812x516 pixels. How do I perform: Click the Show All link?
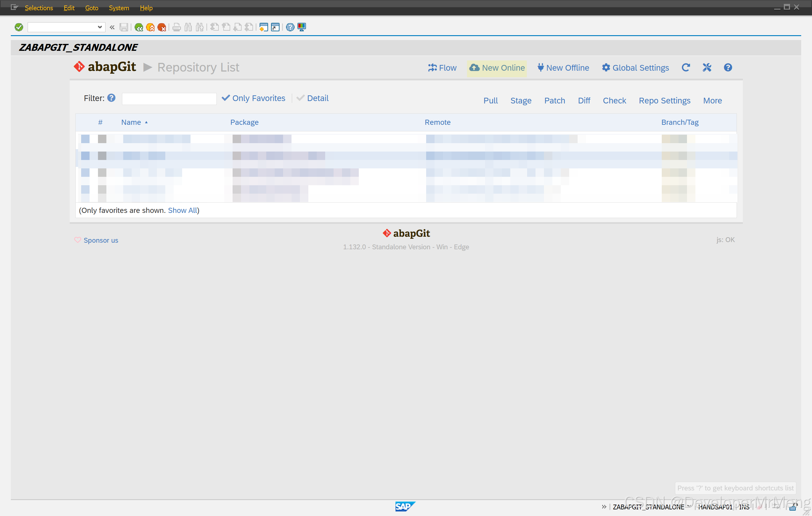click(182, 210)
